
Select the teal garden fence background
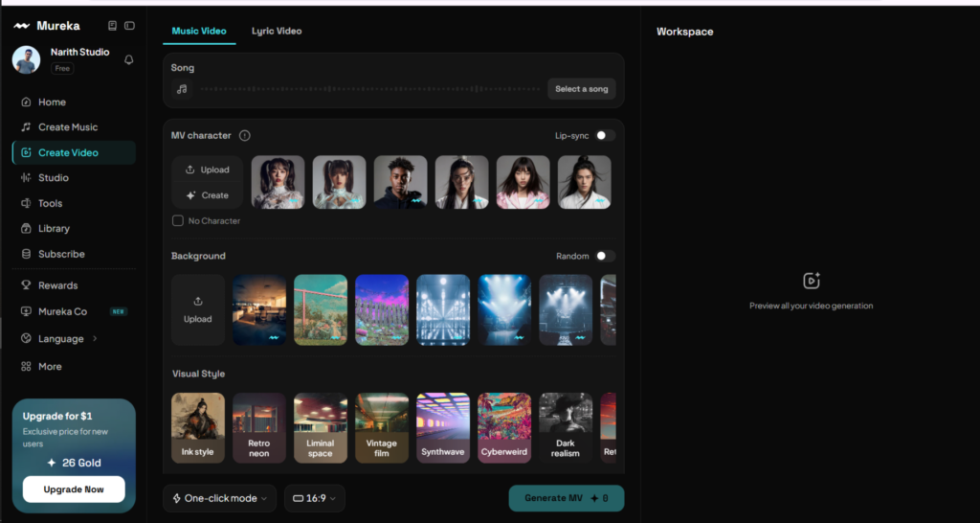[321, 309]
